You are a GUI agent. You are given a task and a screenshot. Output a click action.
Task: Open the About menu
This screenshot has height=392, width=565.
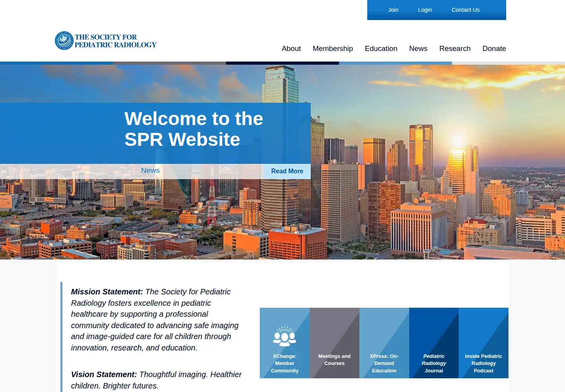coord(291,49)
